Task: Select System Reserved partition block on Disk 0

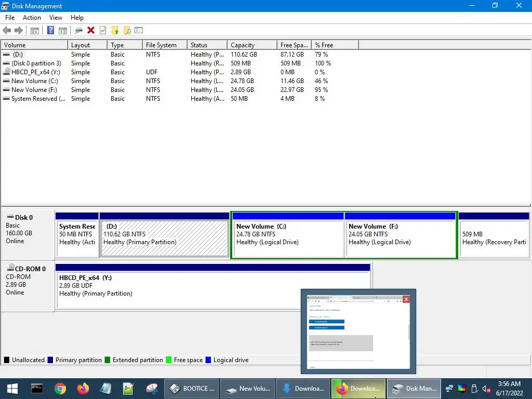Action: coord(77,235)
